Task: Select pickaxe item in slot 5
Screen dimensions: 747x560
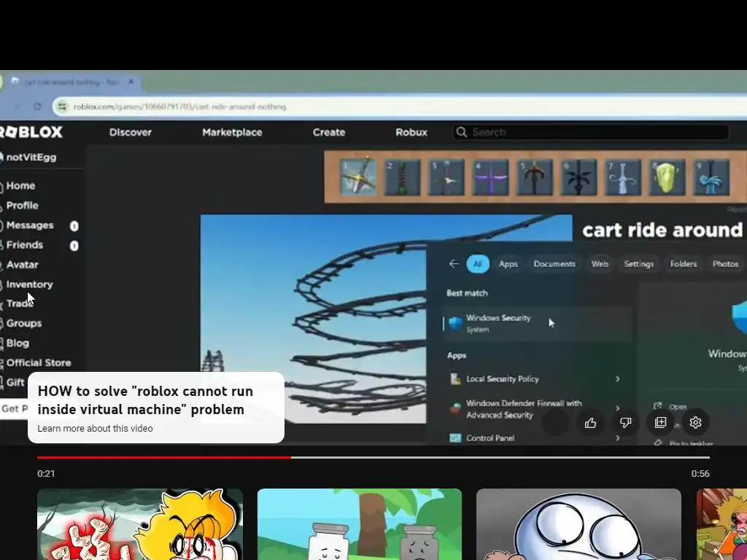Action: click(535, 177)
